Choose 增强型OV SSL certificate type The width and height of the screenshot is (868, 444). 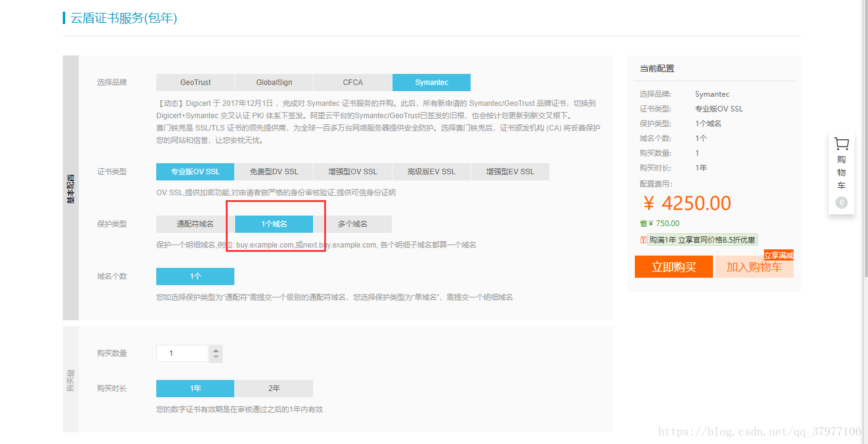352,172
